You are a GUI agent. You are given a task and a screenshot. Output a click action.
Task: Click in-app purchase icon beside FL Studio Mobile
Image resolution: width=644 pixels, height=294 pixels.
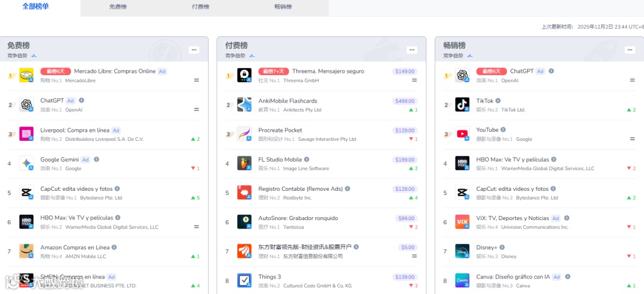click(x=307, y=159)
